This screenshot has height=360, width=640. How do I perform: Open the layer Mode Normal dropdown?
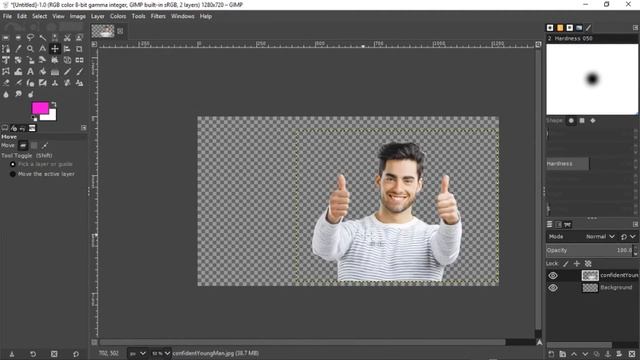click(x=600, y=237)
